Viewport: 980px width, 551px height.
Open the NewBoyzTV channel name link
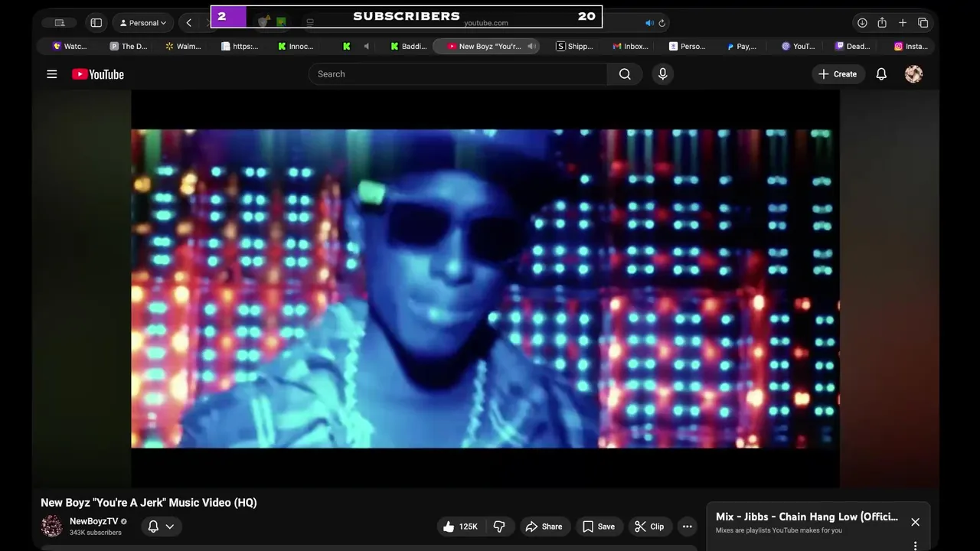[93, 521]
